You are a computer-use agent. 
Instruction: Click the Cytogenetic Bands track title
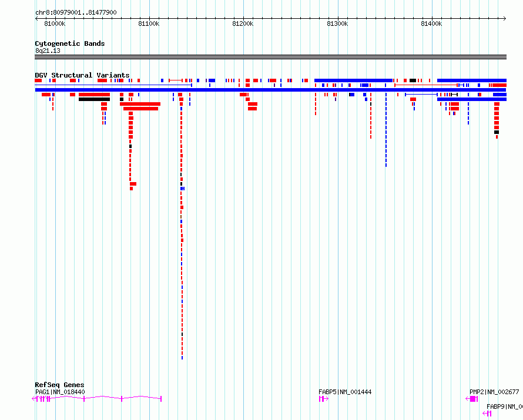click(x=70, y=43)
